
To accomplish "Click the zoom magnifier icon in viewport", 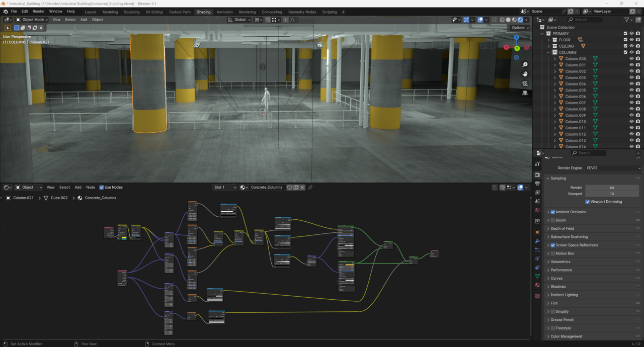I will 525,64.
